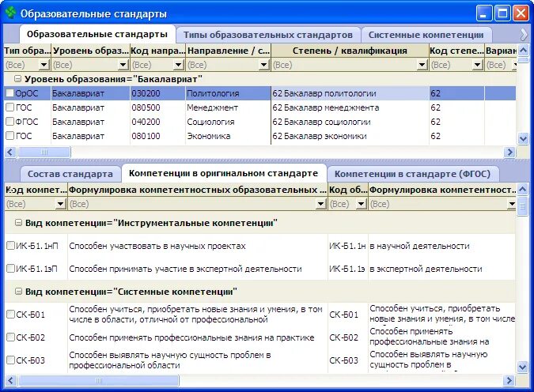Click lower grid scroll-up arrow

(x=523, y=189)
